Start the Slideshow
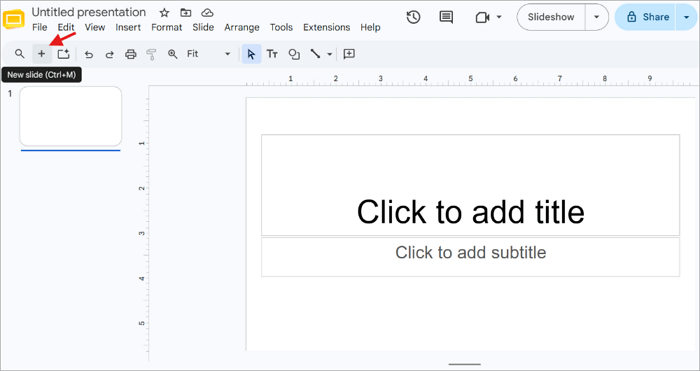This screenshot has width=700, height=371. click(x=551, y=17)
